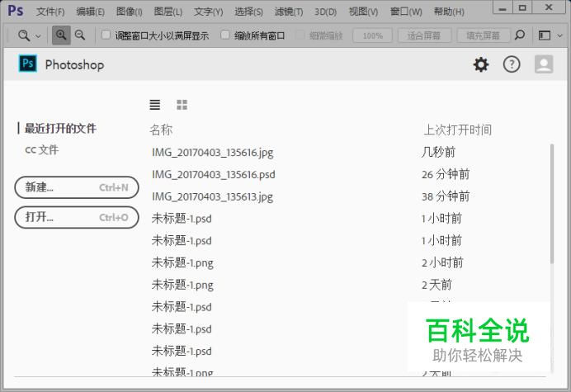Maximize the Photoshop window
571x392 pixels.
(522, 7)
